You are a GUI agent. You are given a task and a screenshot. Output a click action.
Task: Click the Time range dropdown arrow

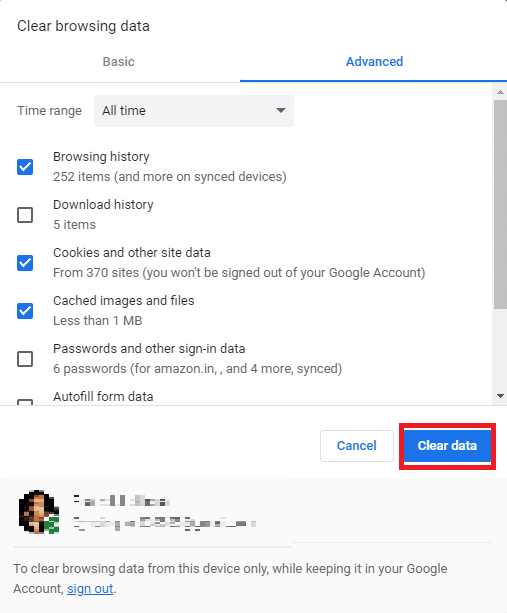(280, 111)
